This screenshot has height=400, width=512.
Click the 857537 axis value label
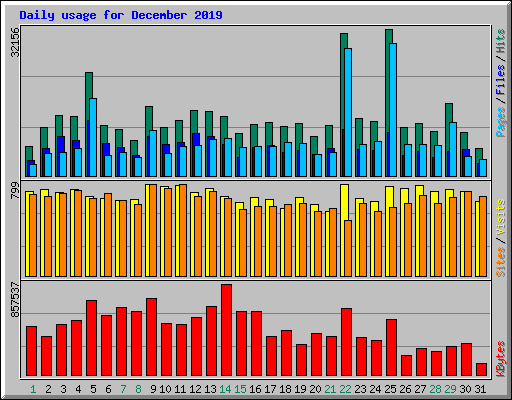pyautogui.click(x=15, y=300)
